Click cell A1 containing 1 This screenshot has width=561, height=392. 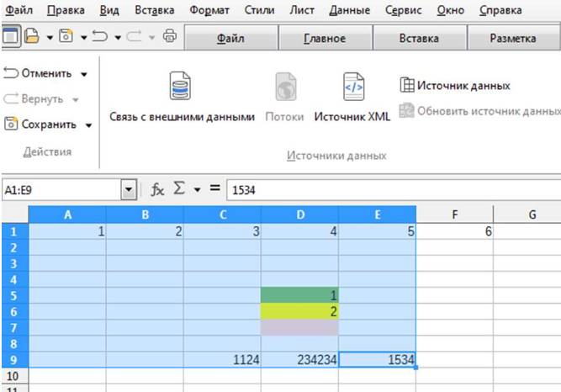point(67,231)
